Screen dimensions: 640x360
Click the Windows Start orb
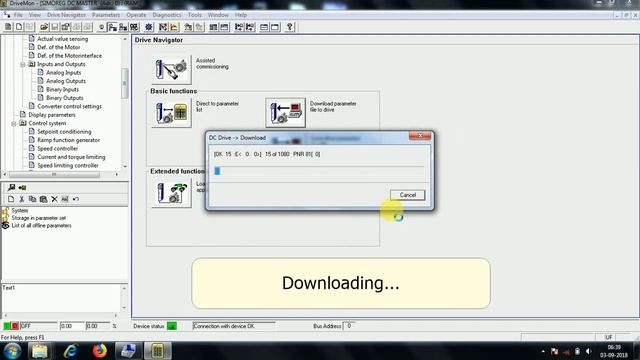coord(12,351)
